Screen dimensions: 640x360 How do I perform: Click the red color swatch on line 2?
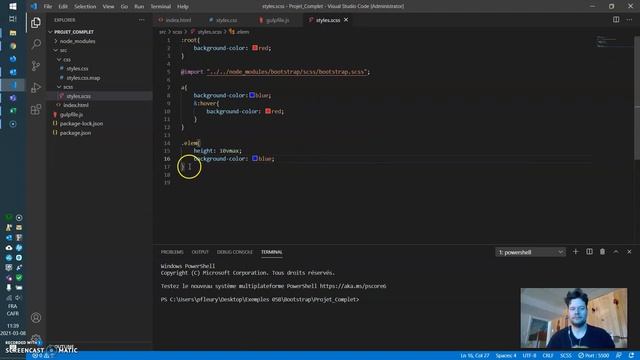[x=255, y=48]
